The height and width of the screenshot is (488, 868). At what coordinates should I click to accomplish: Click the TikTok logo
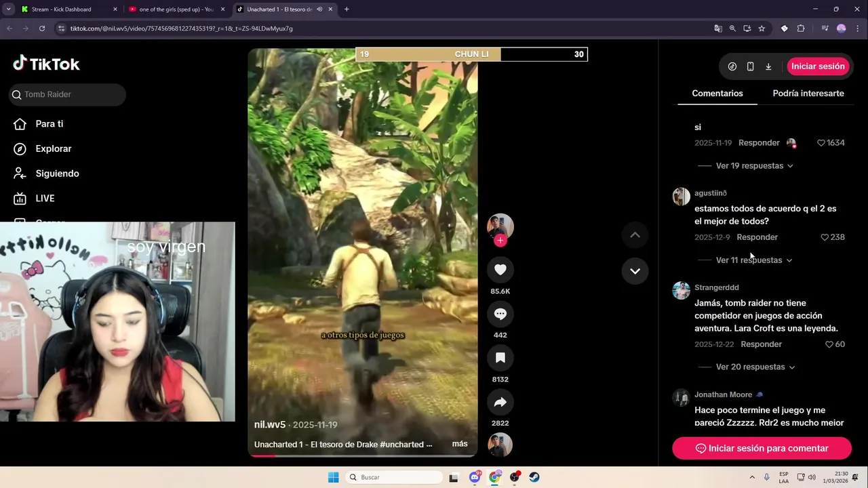[x=46, y=64]
